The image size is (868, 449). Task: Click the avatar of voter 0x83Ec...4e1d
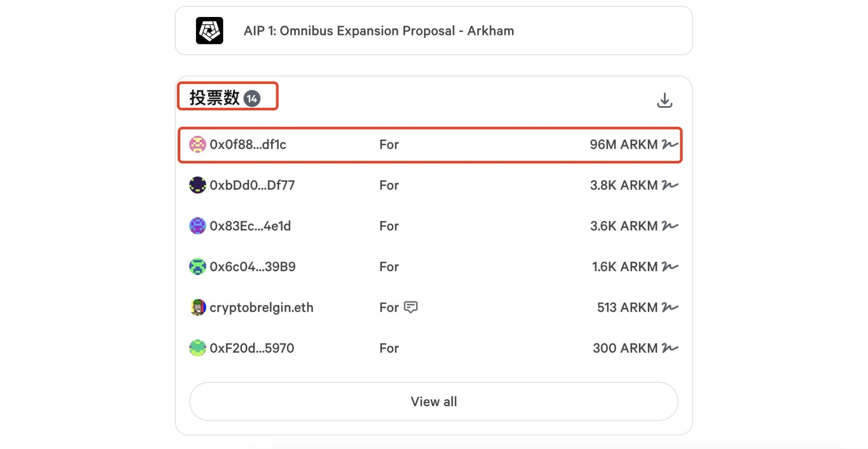(198, 226)
